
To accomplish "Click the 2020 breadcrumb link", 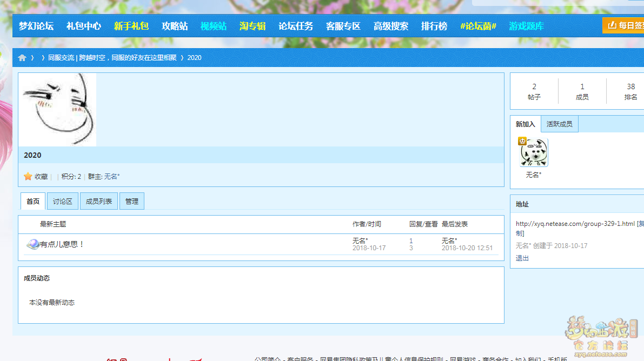I will (194, 58).
